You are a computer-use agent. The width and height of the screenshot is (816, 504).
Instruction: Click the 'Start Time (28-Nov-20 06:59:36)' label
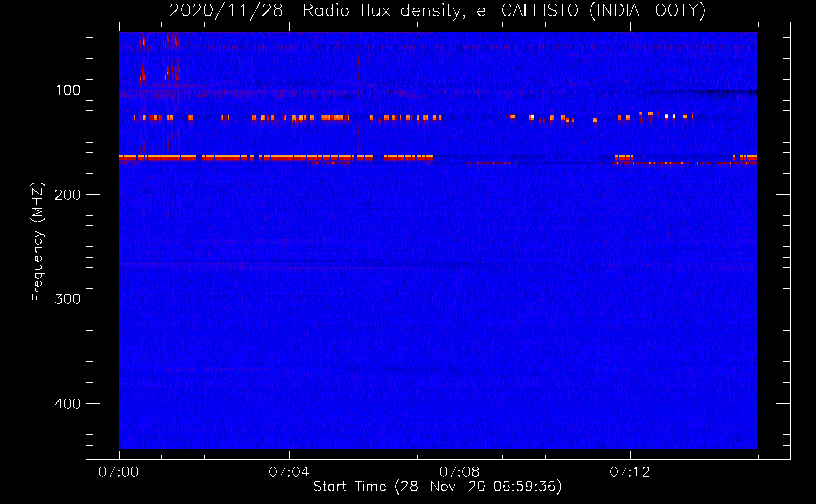pos(437,486)
